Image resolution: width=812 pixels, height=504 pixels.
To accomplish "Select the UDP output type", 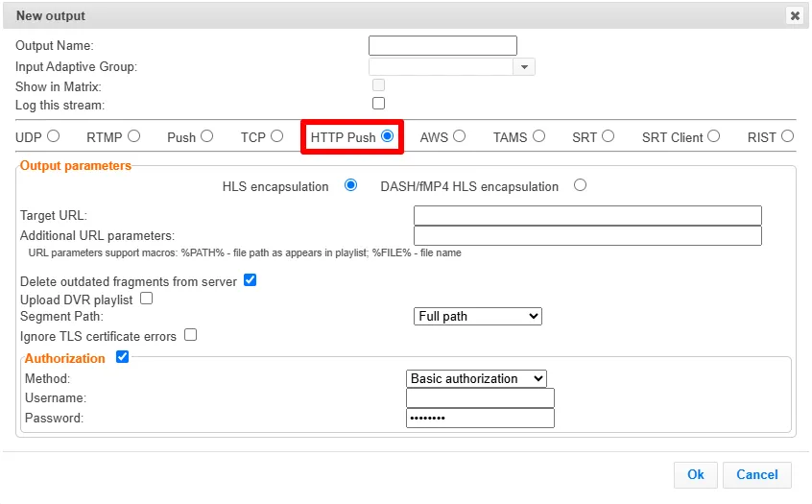I will tap(54, 136).
